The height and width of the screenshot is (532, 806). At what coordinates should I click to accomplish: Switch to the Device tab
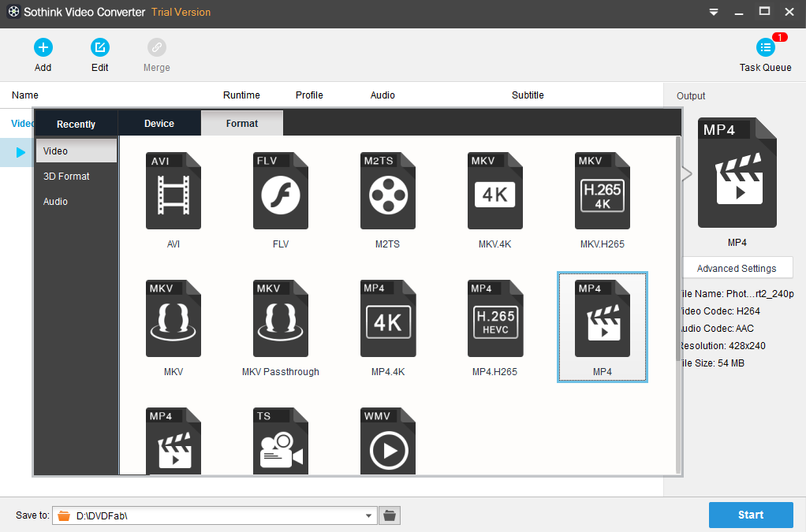[159, 123]
